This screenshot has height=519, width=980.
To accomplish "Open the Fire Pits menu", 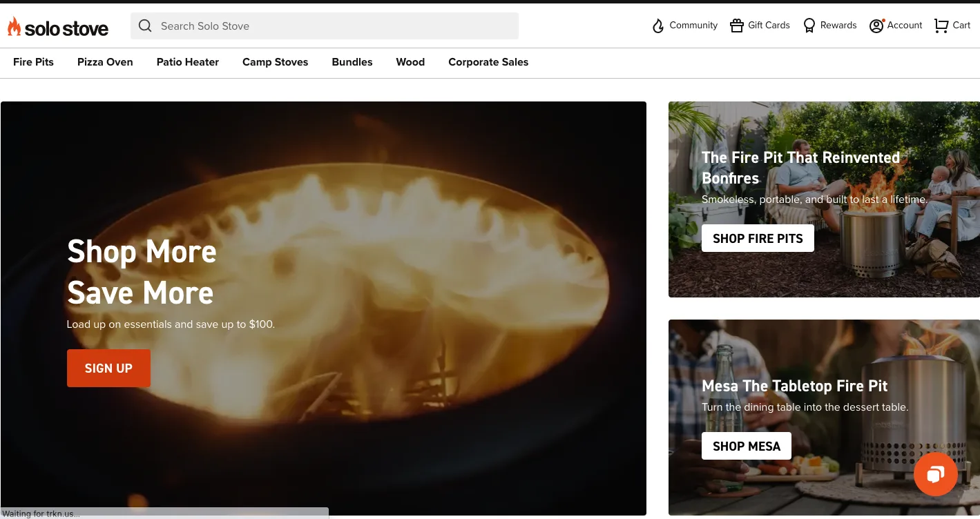I will click(33, 62).
